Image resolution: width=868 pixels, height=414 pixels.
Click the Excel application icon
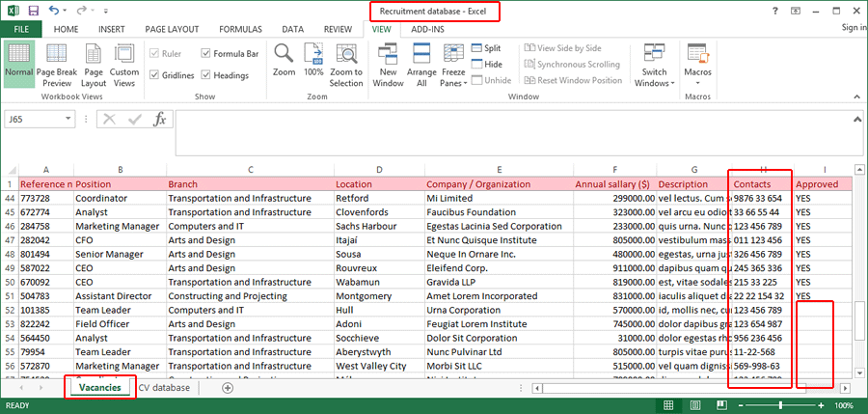click(x=14, y=11)
